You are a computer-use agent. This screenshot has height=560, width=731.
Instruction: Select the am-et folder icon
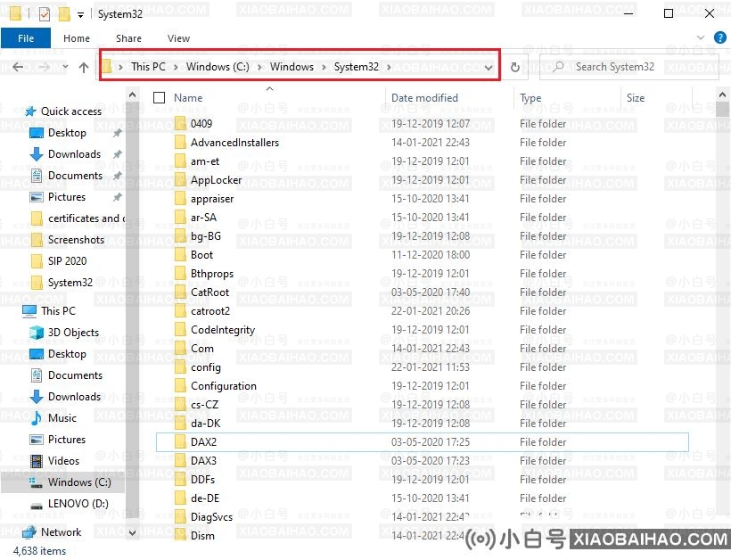tap(180, 161)
